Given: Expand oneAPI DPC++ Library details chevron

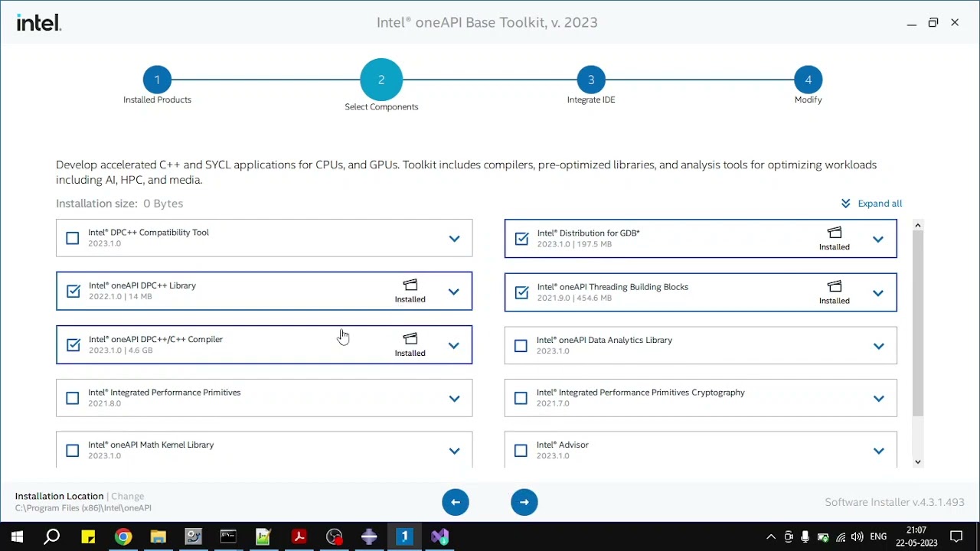Looking at the screenshot, I should [454, 292].
